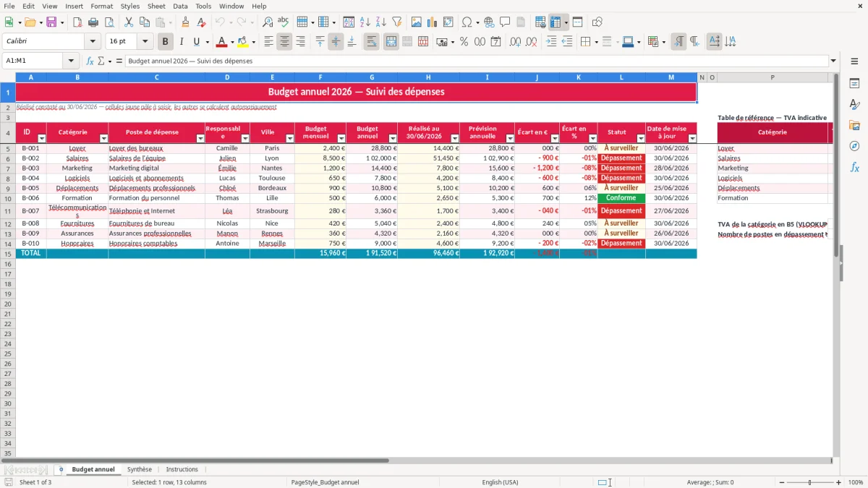Insert a comment
Viewport: 868px width, 488px height.
tap(505, 22)
